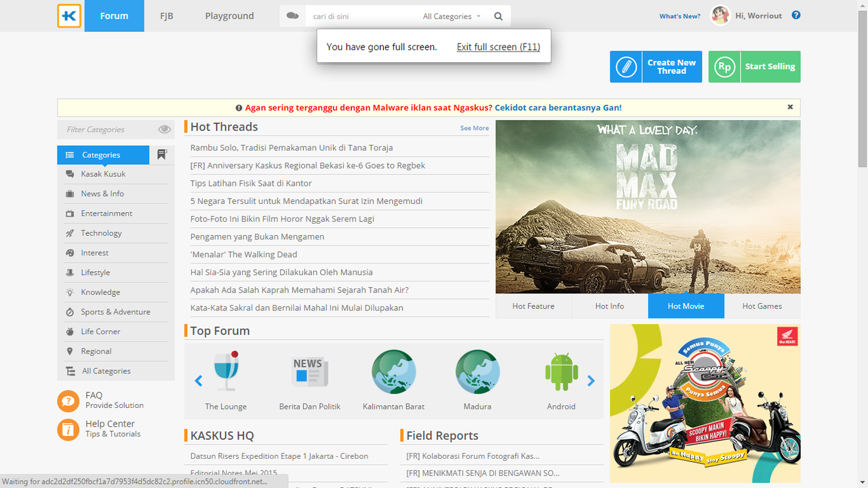Open the orange FAQ icon
This screenshot has height=488, width=868.
coord(68,401)
